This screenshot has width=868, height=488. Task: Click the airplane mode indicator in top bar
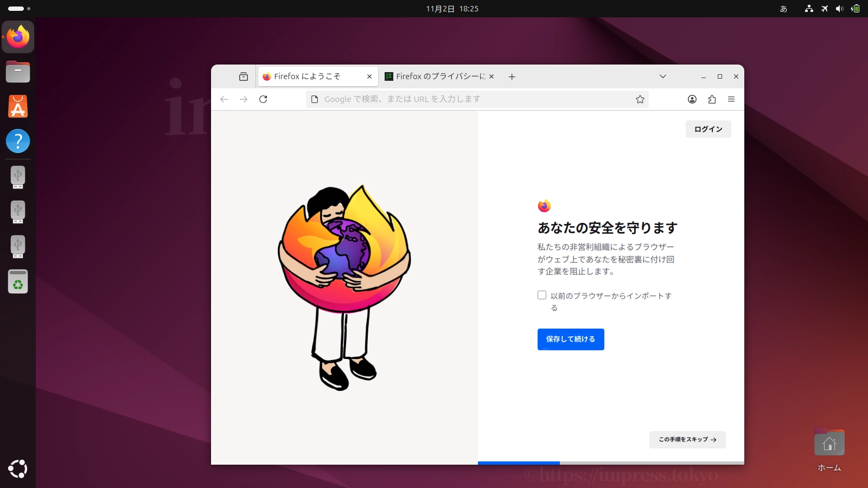825,9
